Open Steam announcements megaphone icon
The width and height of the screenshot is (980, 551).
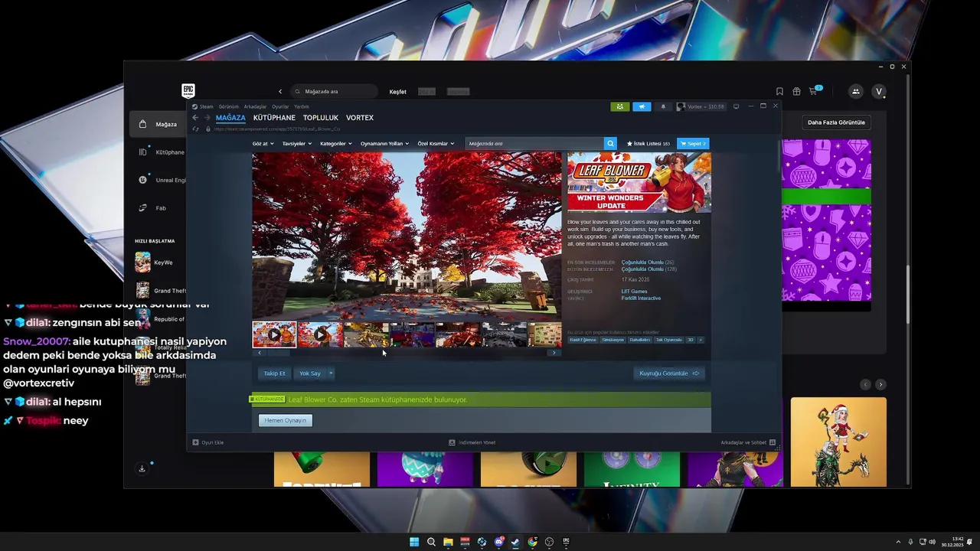click(x=642, y=106)
